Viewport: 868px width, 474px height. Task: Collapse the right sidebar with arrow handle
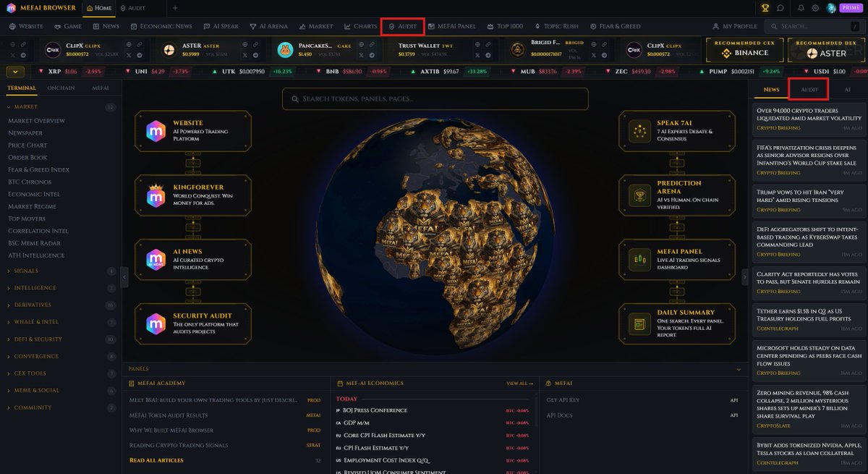pos(744,276)
